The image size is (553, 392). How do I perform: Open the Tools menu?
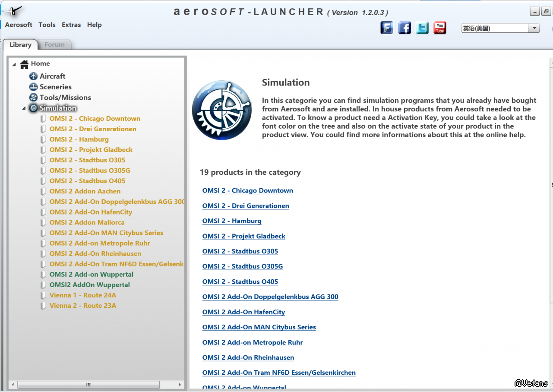(47, 25)
